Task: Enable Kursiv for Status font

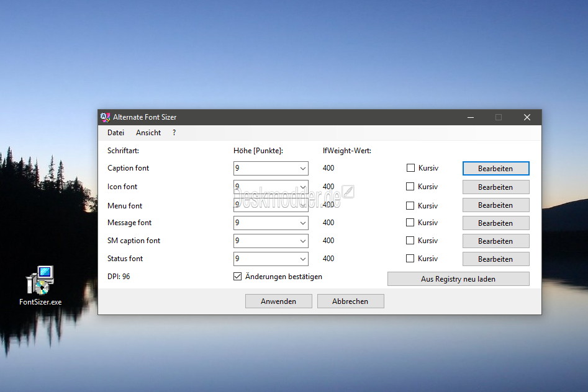Action: (x=410, y=259)
